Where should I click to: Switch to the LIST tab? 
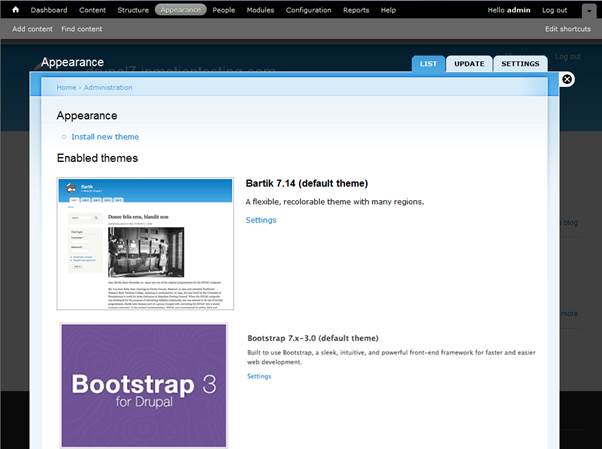tap(428, 64)
